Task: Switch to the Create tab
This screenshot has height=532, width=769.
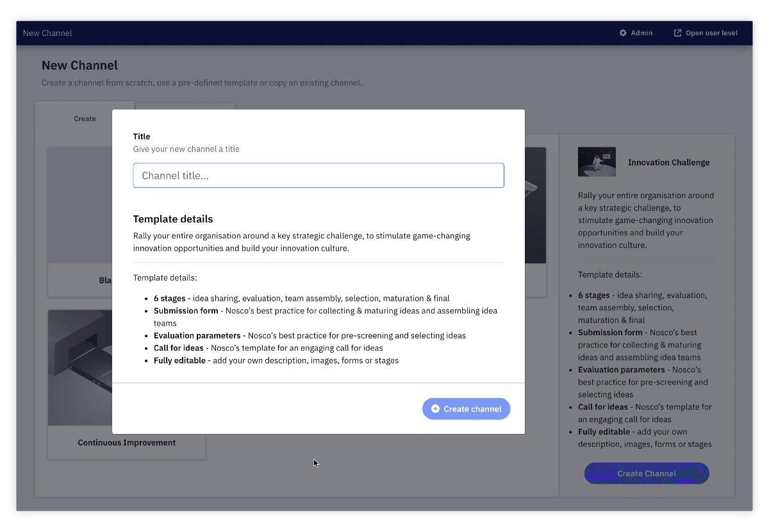Action: (85, 119)
